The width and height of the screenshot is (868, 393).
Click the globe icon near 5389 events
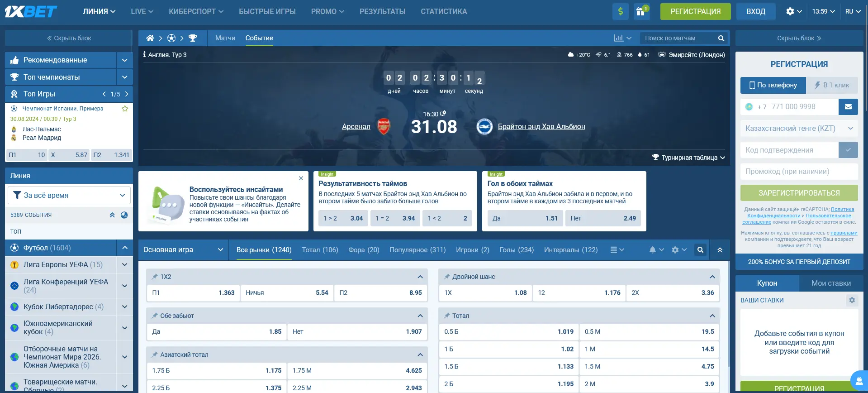[124, 215]
